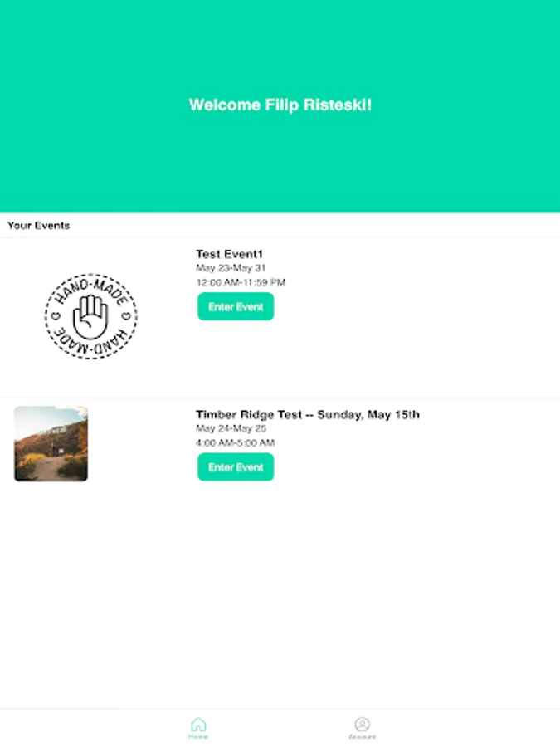Open the Hand-Made circular logo thumbnail
This screenshot has width=560, height=747.
coord(90,316)
